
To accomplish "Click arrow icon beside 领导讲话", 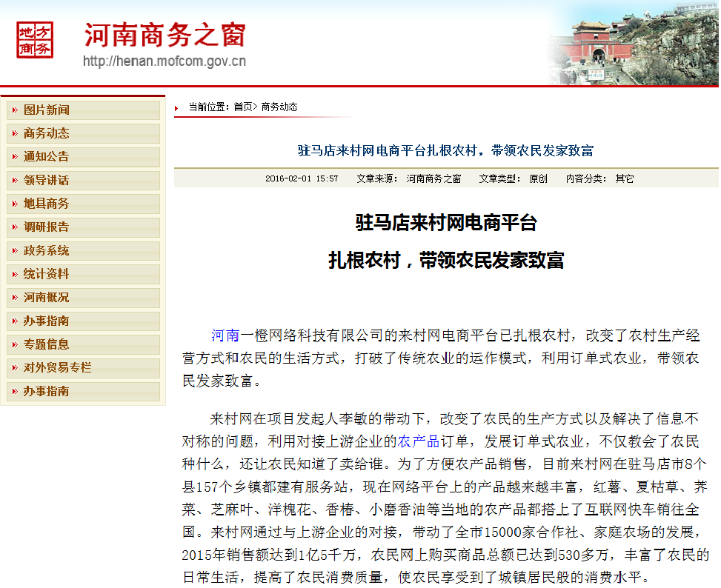I will pos(15,181).
